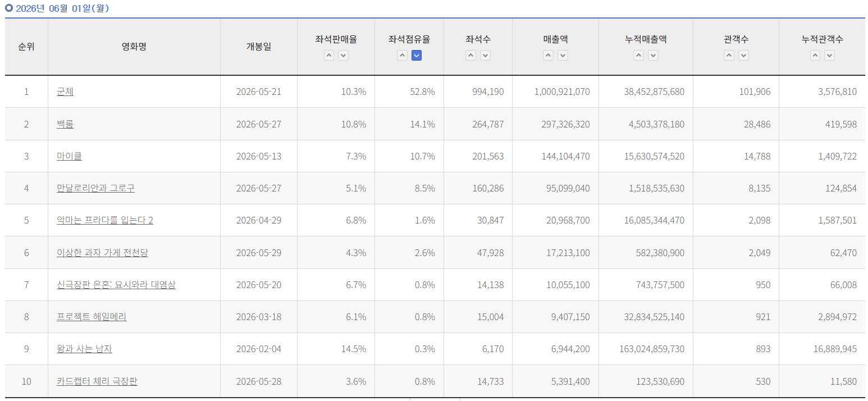Screen dimensions: 868x401
Task: Sort 좌석판매율 column ascending
Action: click(329, 56)
